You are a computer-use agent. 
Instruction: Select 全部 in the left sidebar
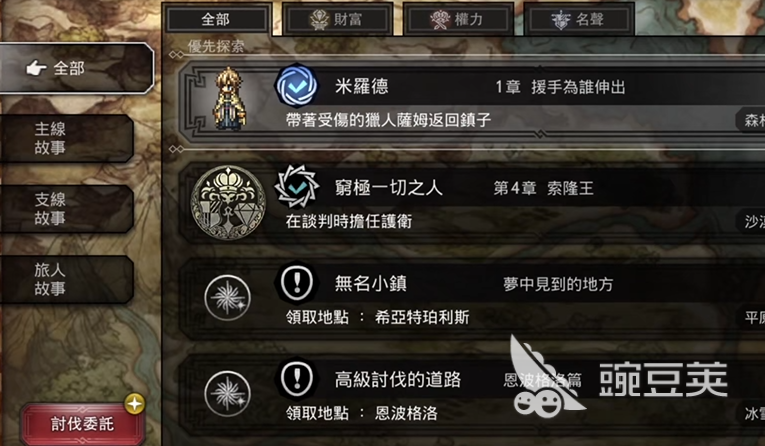pyautogui.click(x=76, y=68)
